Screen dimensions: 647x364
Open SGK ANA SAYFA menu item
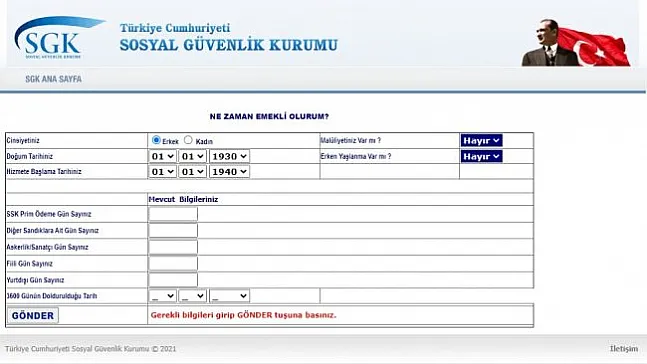point(54,79)
